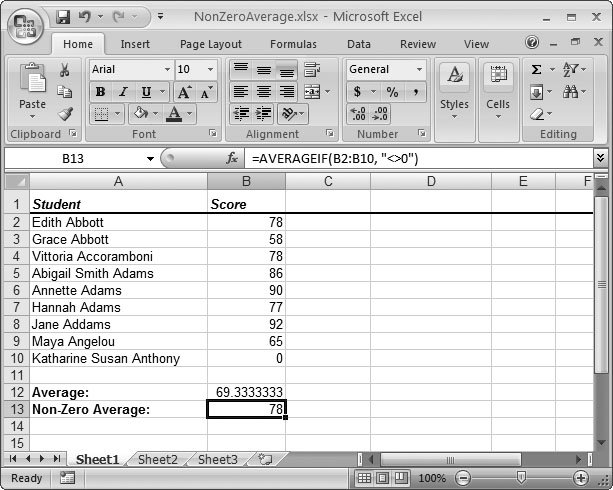Open the Data ribbon tab

click(x=359, y=44)
